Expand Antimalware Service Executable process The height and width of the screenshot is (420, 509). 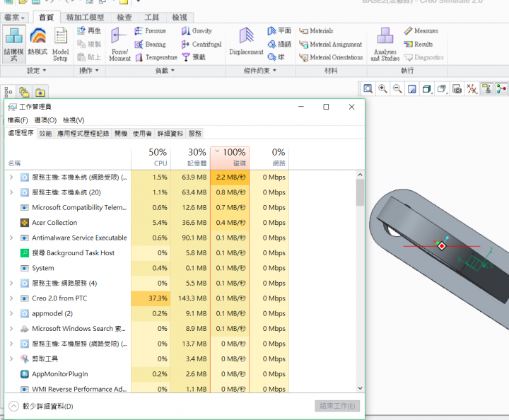coord(11,238)
